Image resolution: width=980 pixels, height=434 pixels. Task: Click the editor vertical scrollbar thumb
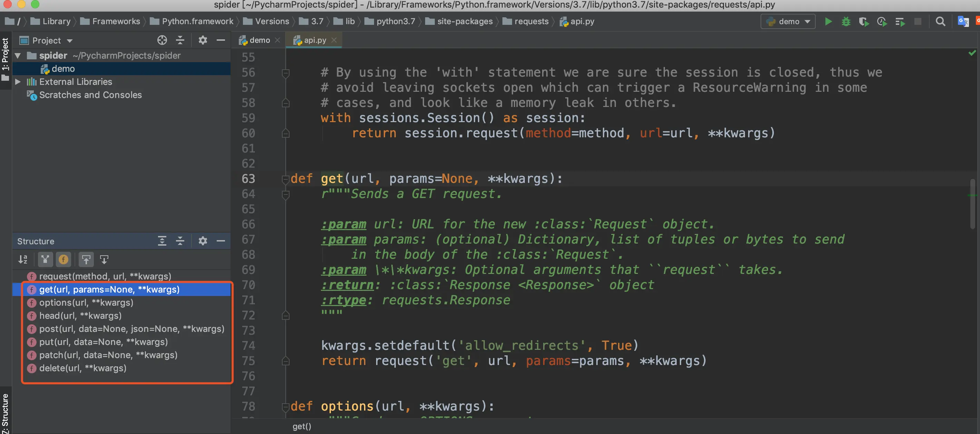point(972,204)
